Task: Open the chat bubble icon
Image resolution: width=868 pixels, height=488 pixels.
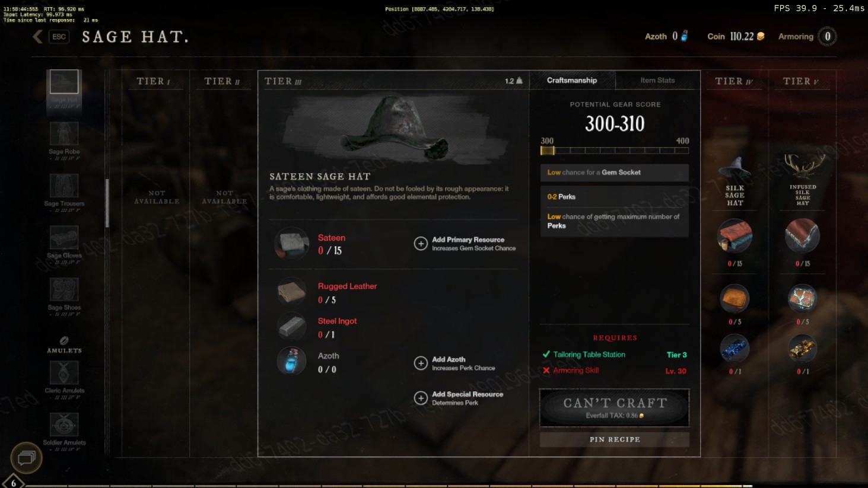Action: point(26,458)
